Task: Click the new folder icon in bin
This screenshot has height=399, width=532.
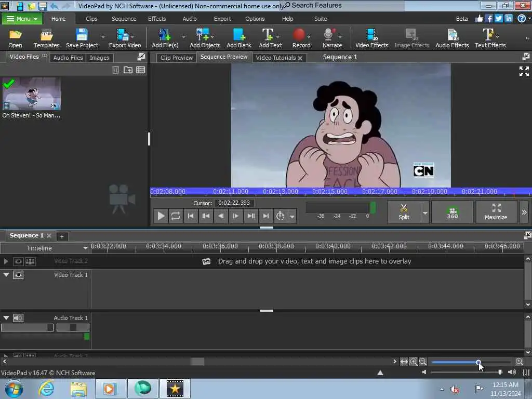Action: 128,70
